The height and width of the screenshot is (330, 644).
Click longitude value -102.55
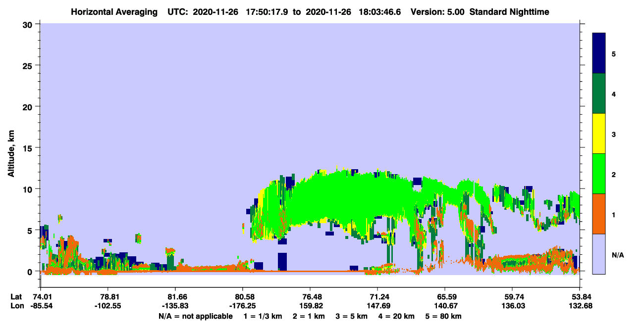(108, 306)
